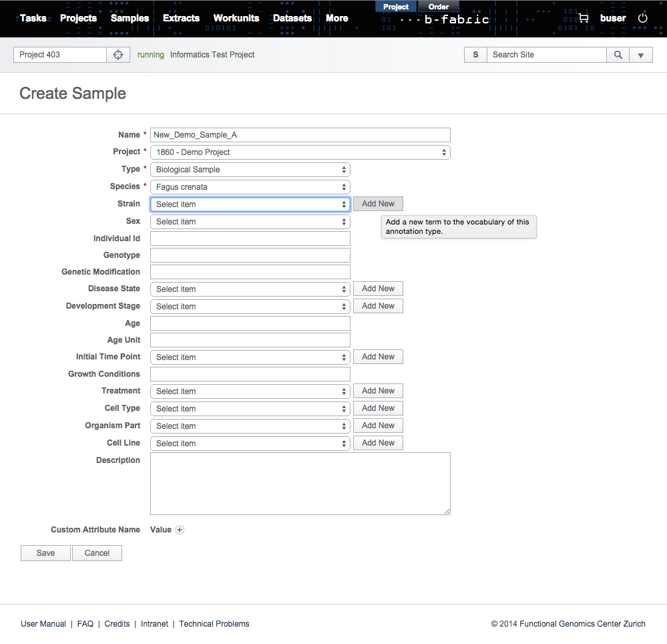Open the Workunits menu

pos(236,18)
